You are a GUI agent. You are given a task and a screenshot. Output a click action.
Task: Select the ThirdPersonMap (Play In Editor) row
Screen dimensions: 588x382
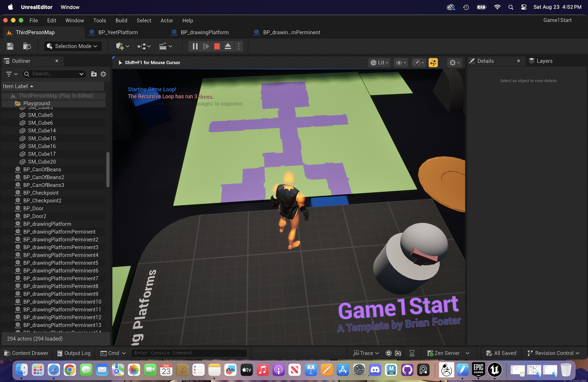coord(54,96)
